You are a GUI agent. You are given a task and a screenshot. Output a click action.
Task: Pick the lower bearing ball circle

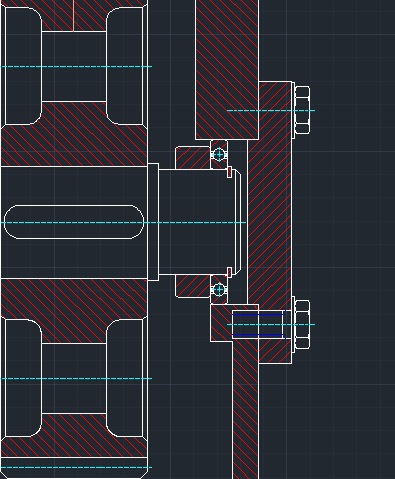219,289
